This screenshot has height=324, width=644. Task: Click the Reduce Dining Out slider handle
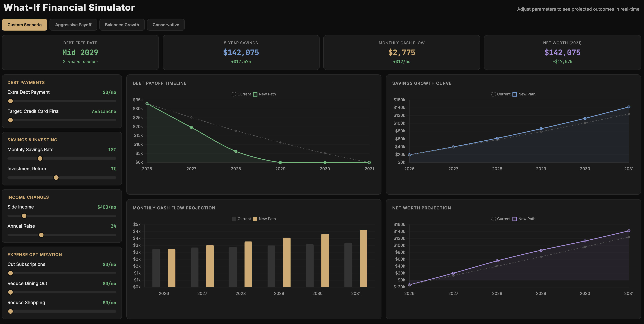pyautogui.click(x=11, y=292)
